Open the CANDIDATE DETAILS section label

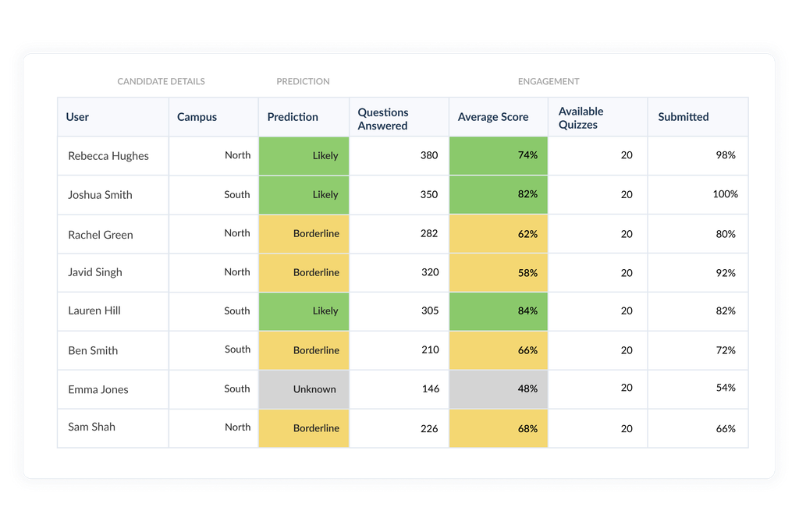161,81
